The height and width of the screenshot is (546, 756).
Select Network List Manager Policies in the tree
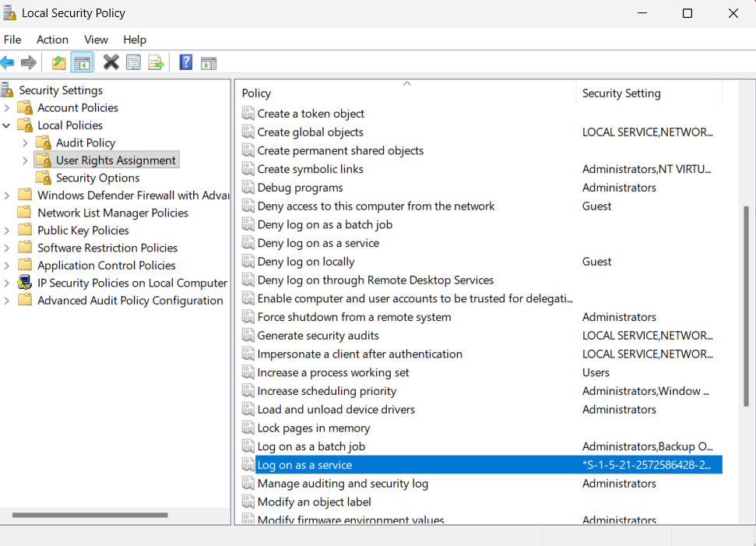[x=113, y=213]
